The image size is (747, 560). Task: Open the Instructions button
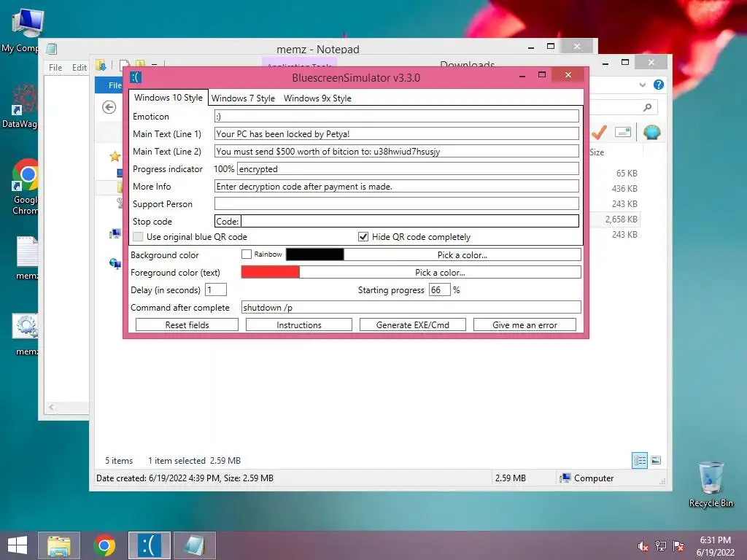[298, 324]
